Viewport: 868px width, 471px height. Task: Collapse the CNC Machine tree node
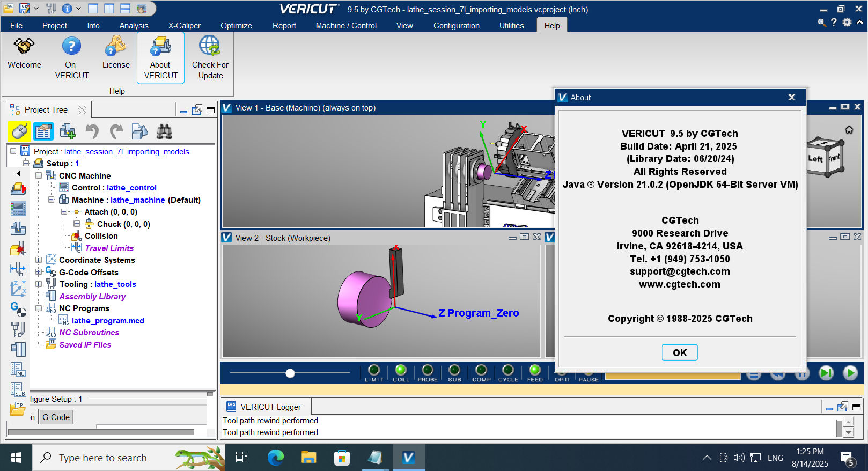point(39,175)
